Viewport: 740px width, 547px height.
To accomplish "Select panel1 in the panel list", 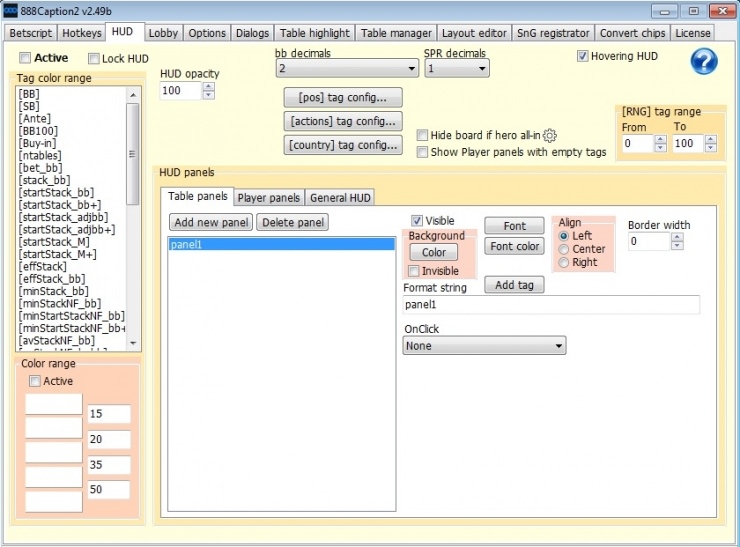I will pyautogui.click(x=281, y=244).
